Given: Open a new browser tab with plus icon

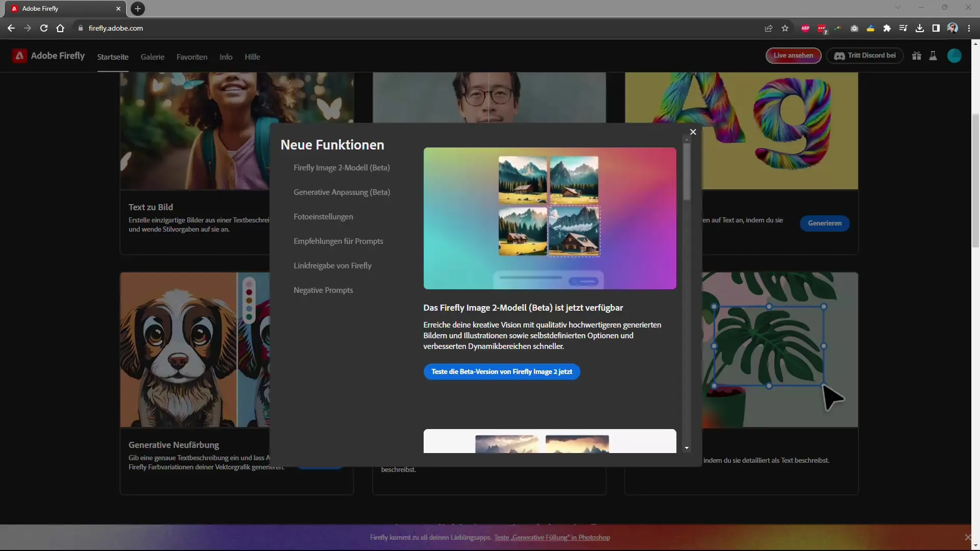Looking at the screenshot, I should tap(137, 9).
